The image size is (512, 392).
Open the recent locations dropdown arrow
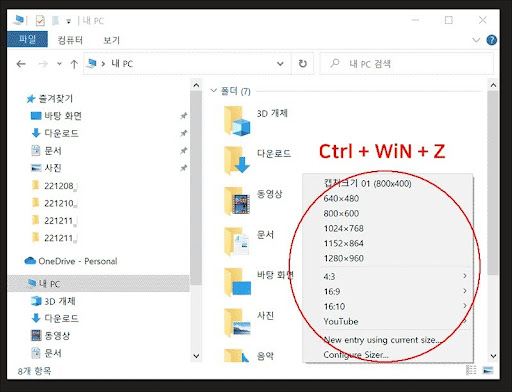pos(59,64)
